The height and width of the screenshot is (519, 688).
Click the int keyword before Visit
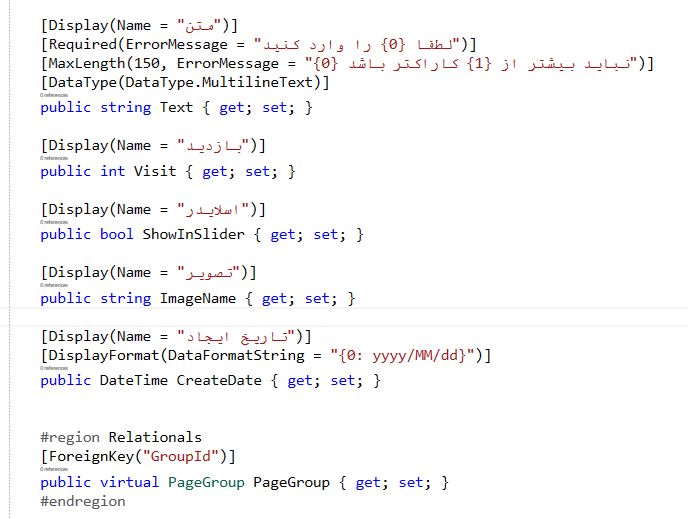[x=112, y=171]
